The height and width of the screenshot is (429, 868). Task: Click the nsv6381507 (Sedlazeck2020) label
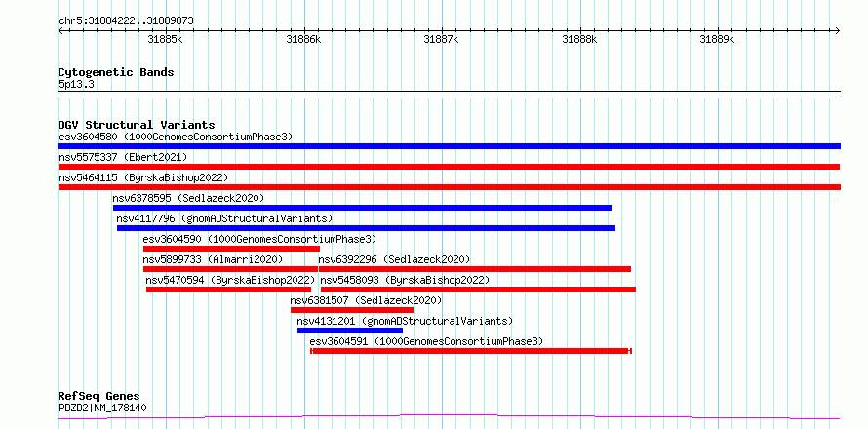coord(366,300)
